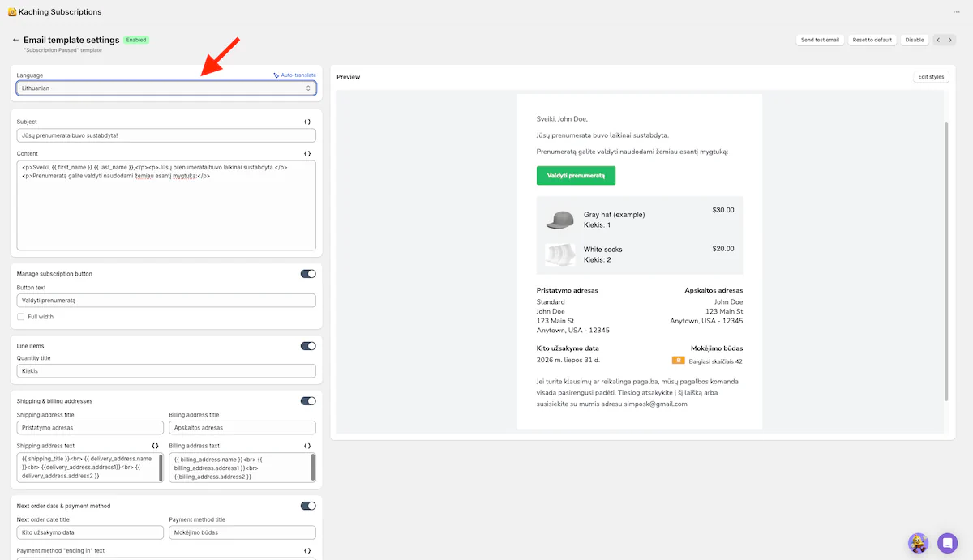973x560 pixels.
Task: Click into the Content text area
Action: click(166, 205)
